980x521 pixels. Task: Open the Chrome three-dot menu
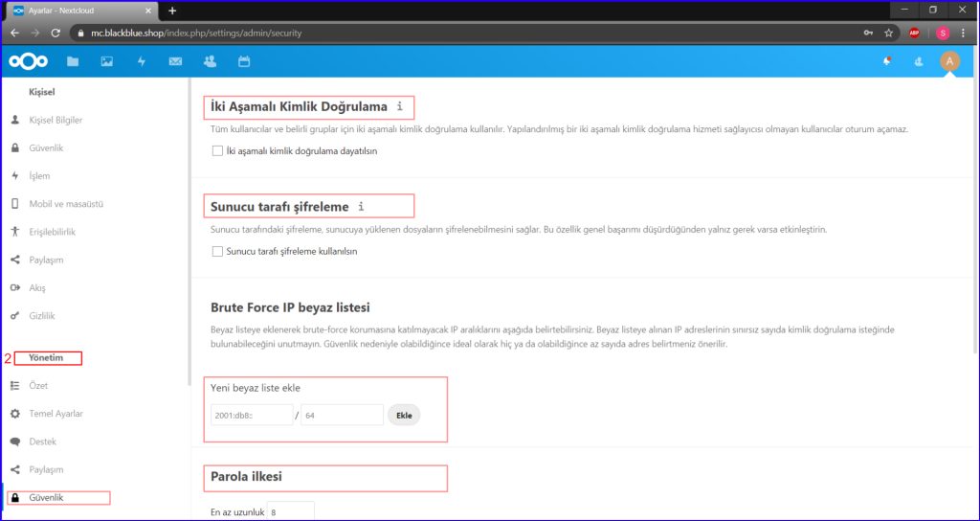pyautogui.click(x=963, y=33)
